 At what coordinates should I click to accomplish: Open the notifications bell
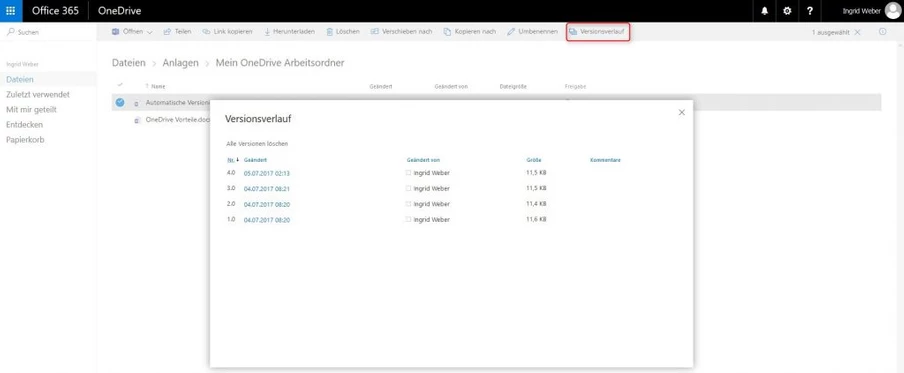click(764, 11)
